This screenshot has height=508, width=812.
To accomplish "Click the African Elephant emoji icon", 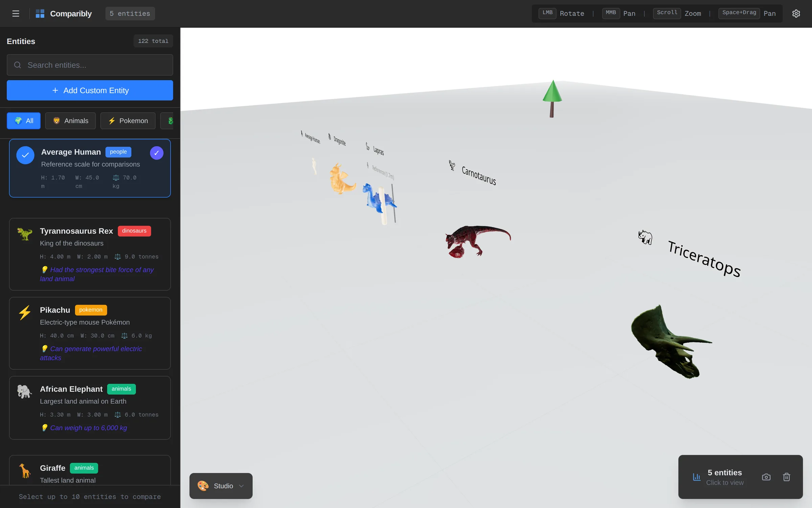I will [x=24, y=391].
